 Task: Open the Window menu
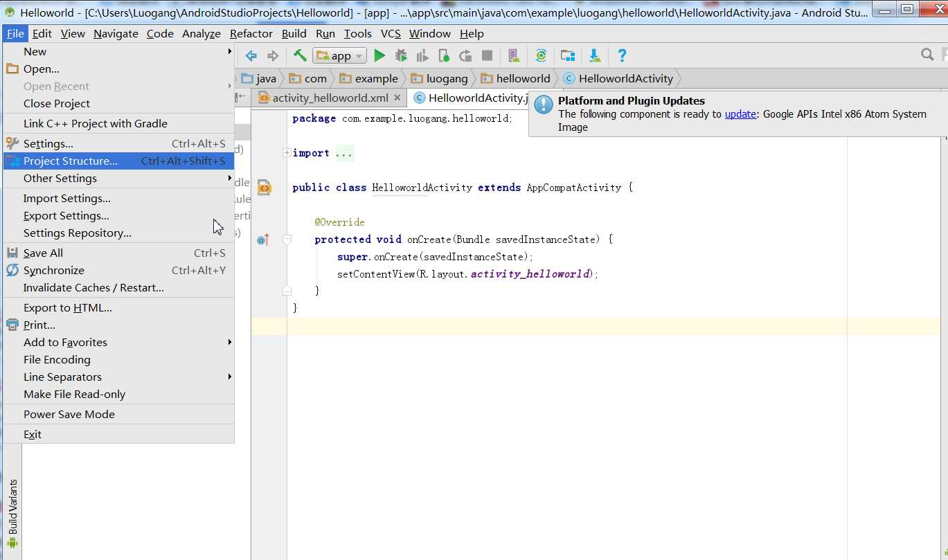pos(430,33)
